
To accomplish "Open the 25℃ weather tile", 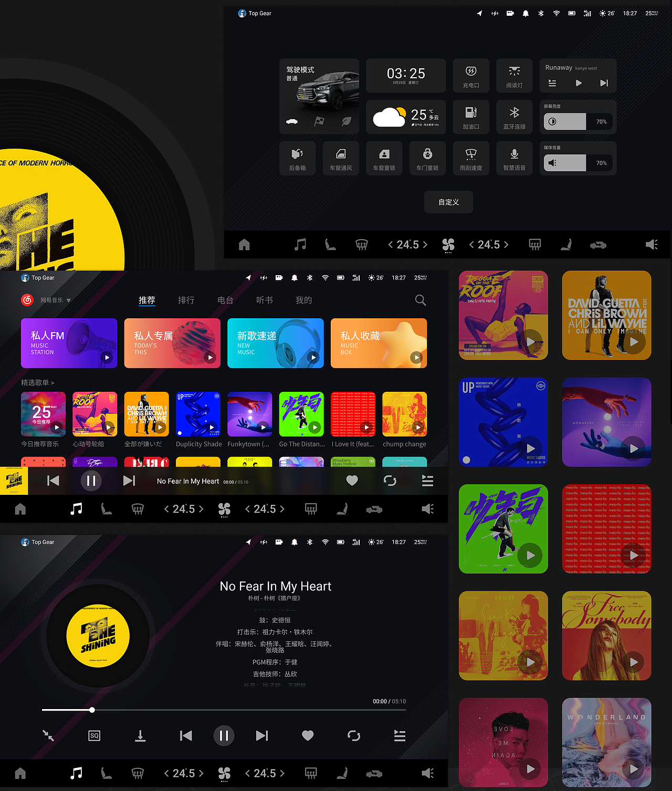I will (406, 117).
